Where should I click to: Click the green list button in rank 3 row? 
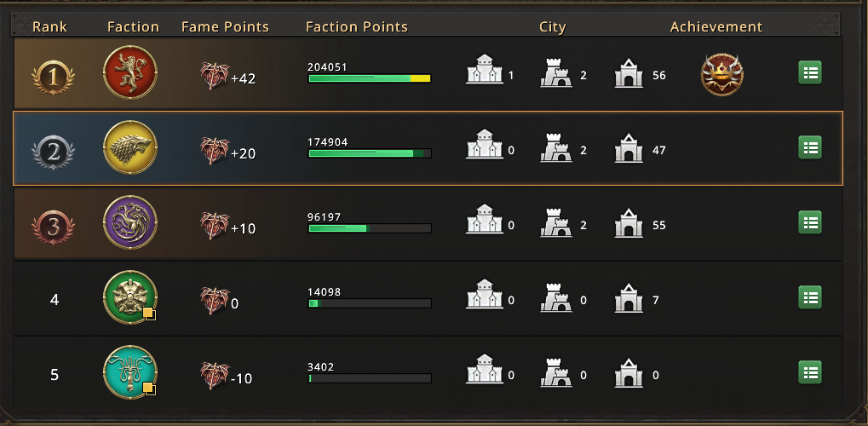coord(810,222)
